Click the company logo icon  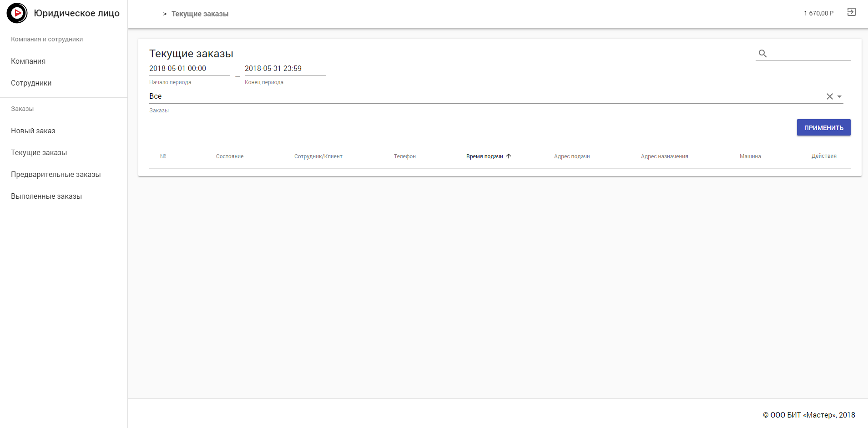click(x=17, y=13)
